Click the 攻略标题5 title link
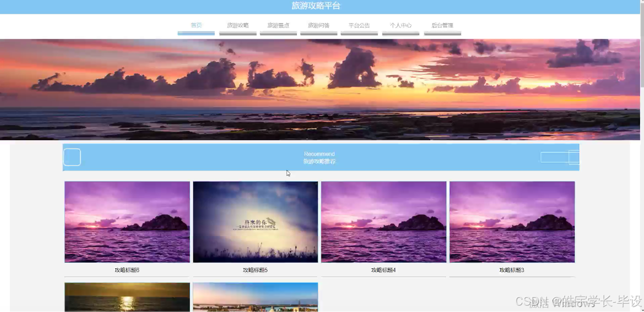The width and height of the screenshot is (644, 312). tap(256, 270)
